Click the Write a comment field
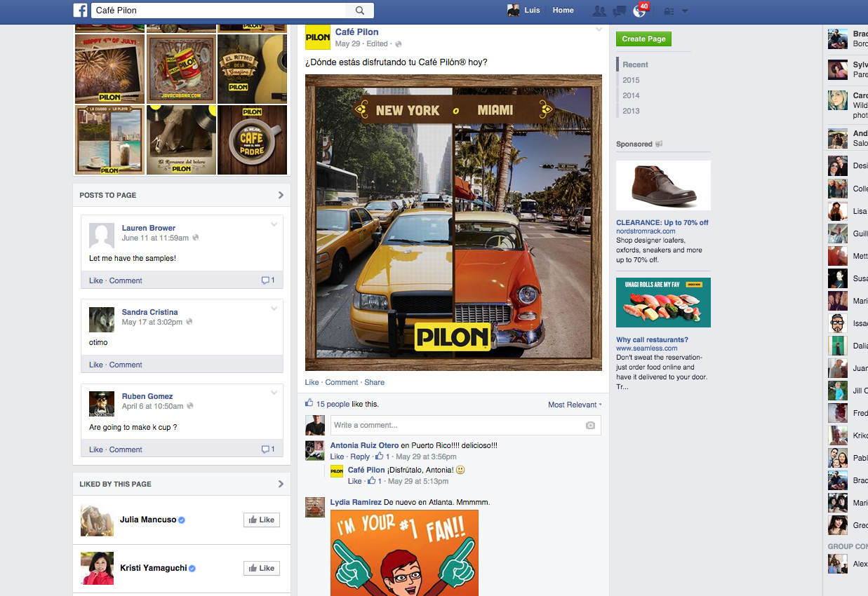Viewport: 868px width, 596px height. (456, 426)
